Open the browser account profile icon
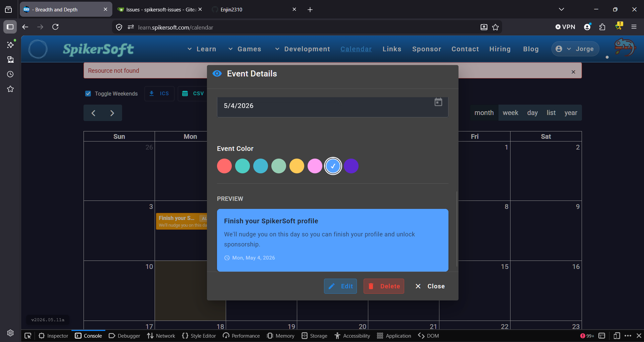Viewport: 644px width, 342px height. [587, 27]
